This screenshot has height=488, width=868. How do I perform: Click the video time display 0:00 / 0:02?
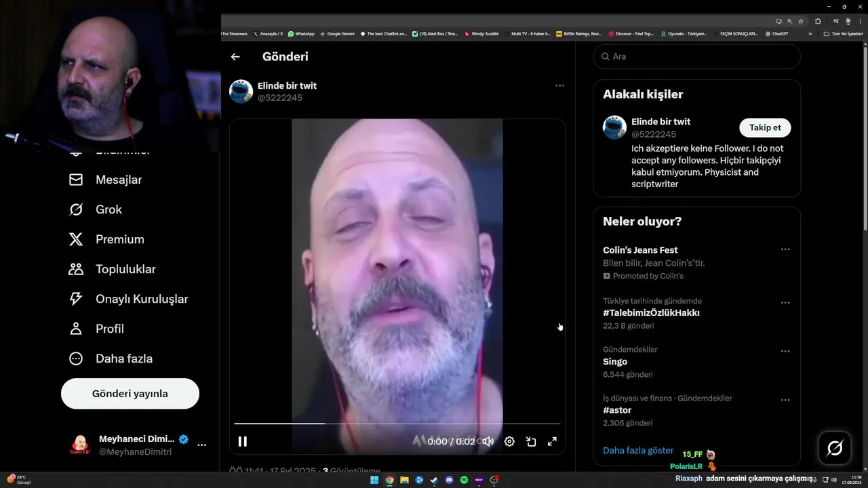point(452,441)
